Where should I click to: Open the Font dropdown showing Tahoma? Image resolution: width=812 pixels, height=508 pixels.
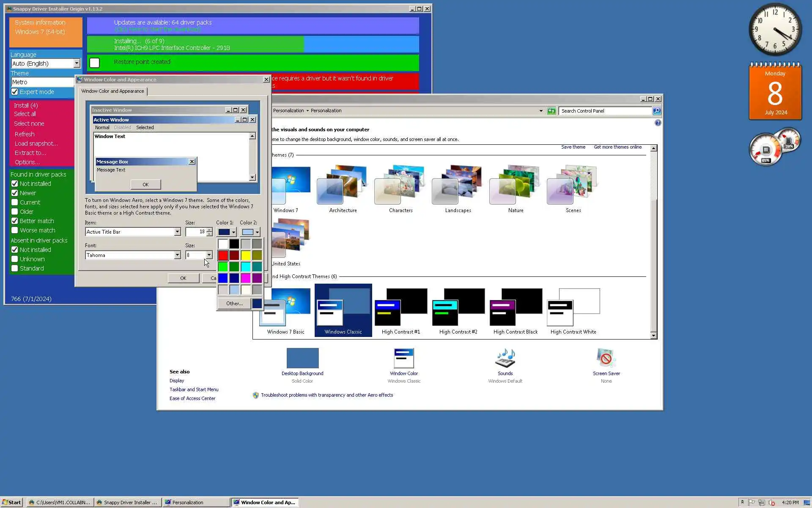tap(177, 255)
